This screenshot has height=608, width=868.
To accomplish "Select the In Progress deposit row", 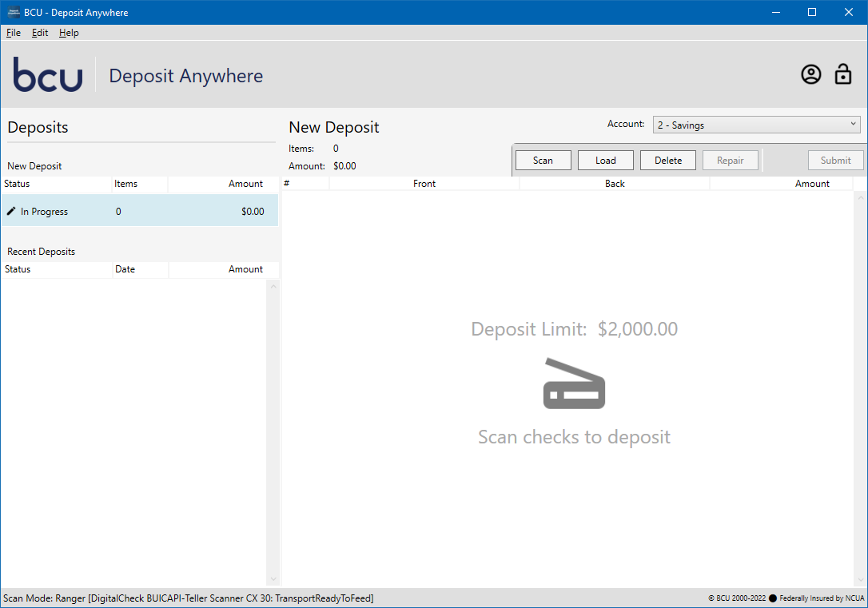I will tap(140, 211).
